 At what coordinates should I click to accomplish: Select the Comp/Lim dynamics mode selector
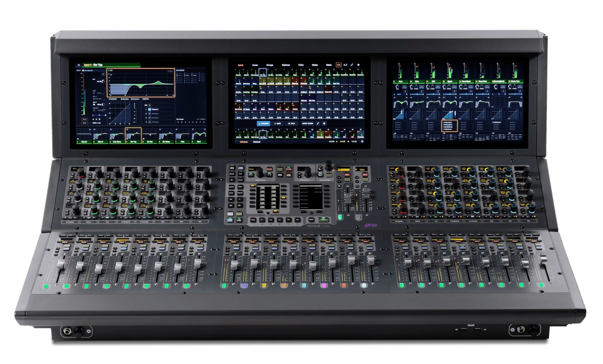click(x=135, y=99)
